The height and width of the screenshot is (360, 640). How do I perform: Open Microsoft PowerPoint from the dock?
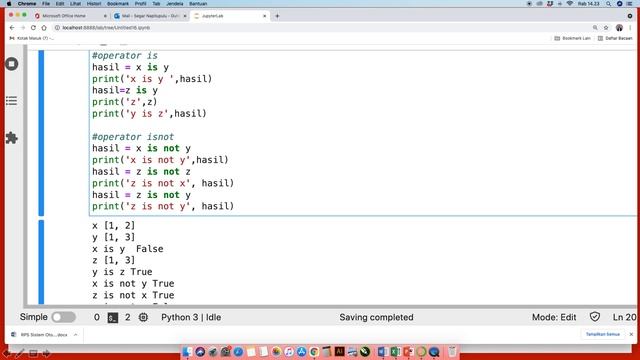coord(408,351)
